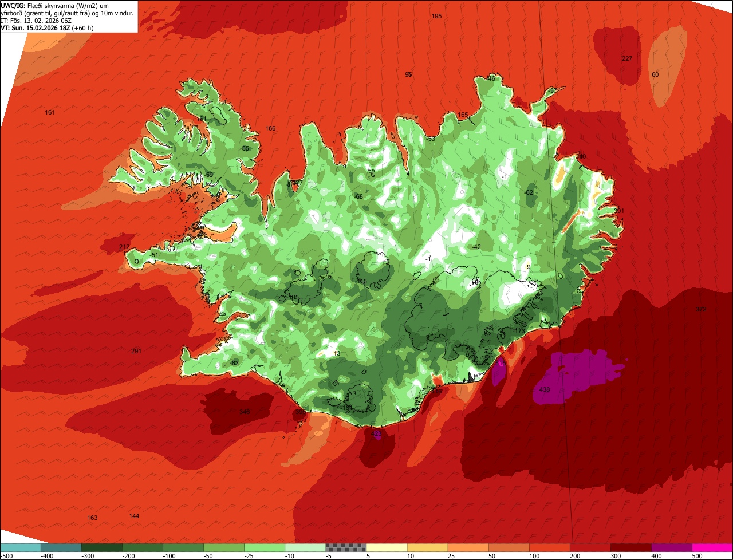Click the initial time line 'IT: Fös. 13. 02. 2026 06Z'
Viewport: 733px width, 560px height.
point(36,20)
